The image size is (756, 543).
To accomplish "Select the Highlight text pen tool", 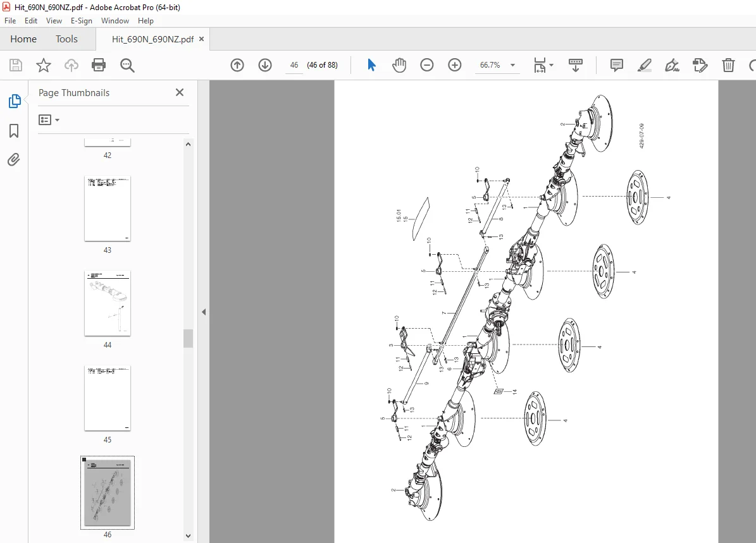I will point(645,65).
